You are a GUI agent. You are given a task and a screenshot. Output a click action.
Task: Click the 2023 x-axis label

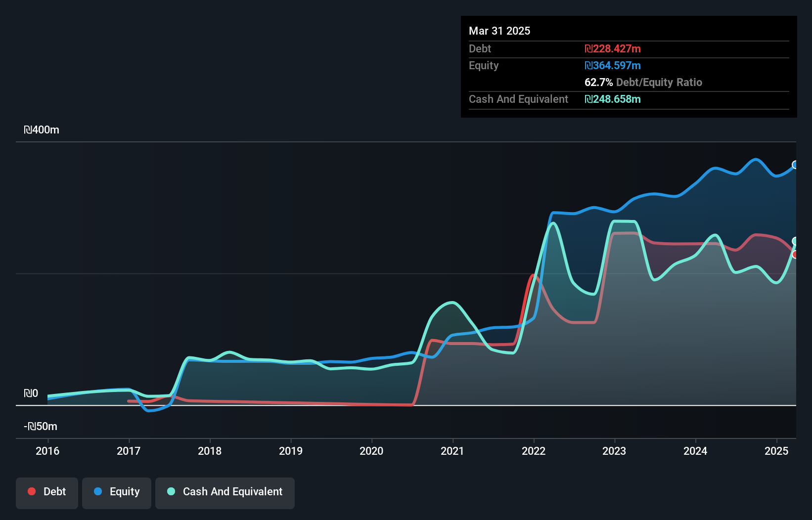click(614, 451)
